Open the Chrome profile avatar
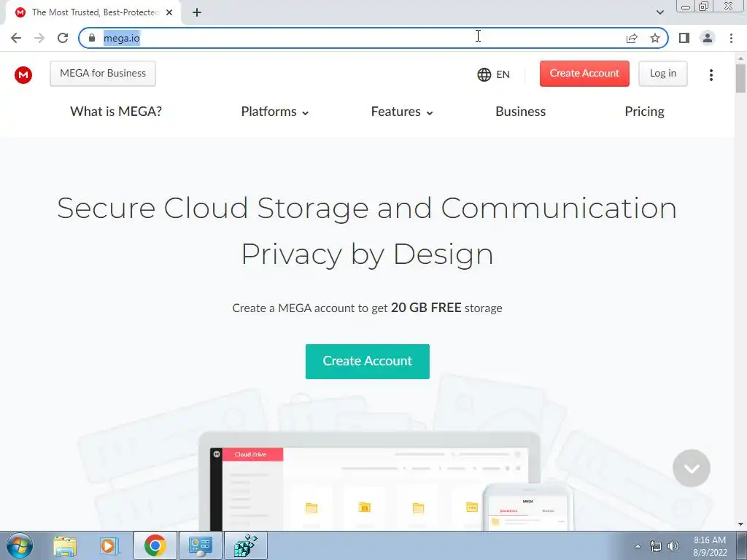The image size is (747, 560). point(708,38)
